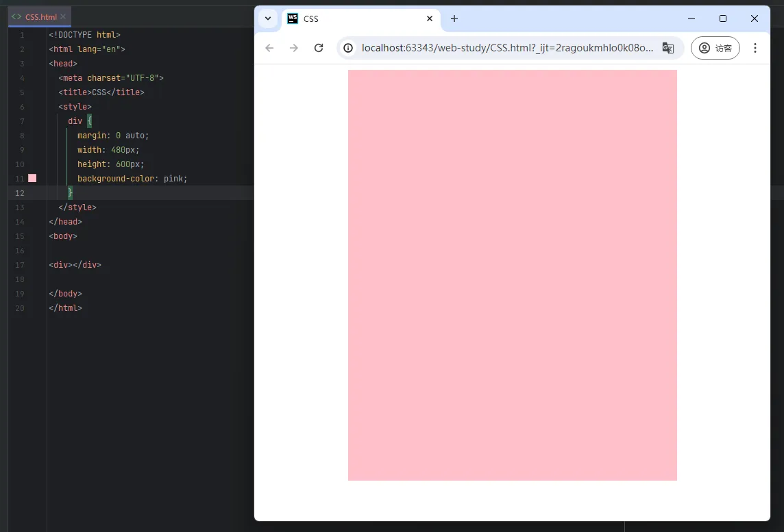
Task: Switch to the CSS browser tab
Action: pyautogui.click(x=356, y=18)
